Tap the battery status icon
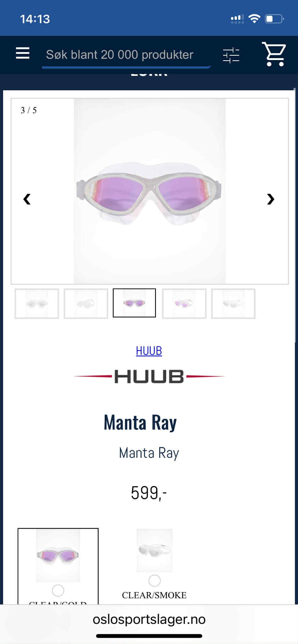 click(274, 19)
